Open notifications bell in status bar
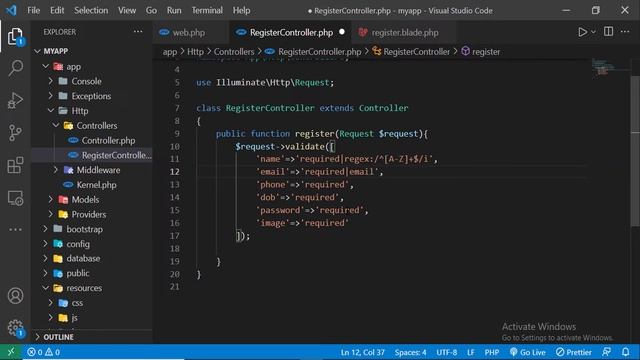 pos(625,352)
